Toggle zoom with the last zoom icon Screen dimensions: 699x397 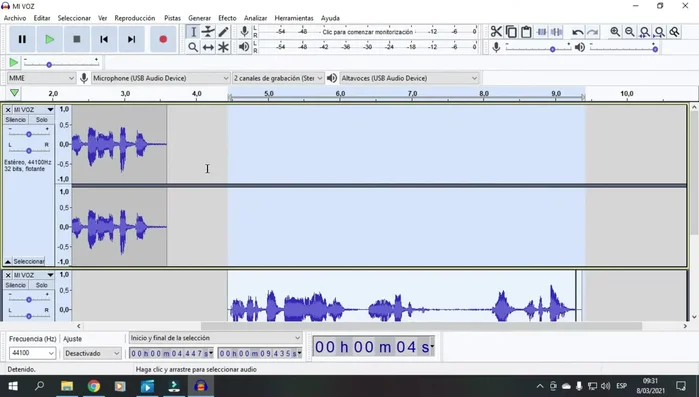coord(674,32)
